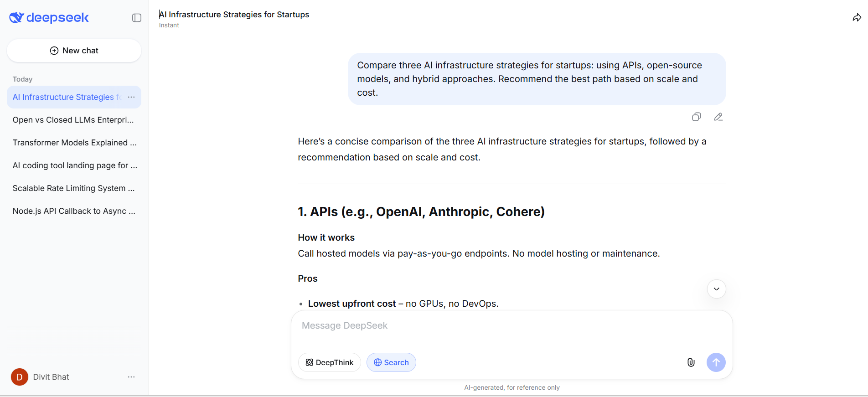Click the Today section label
Image resolution: width=868 pixels, height=397 pixels.
(x=23, y=79)
